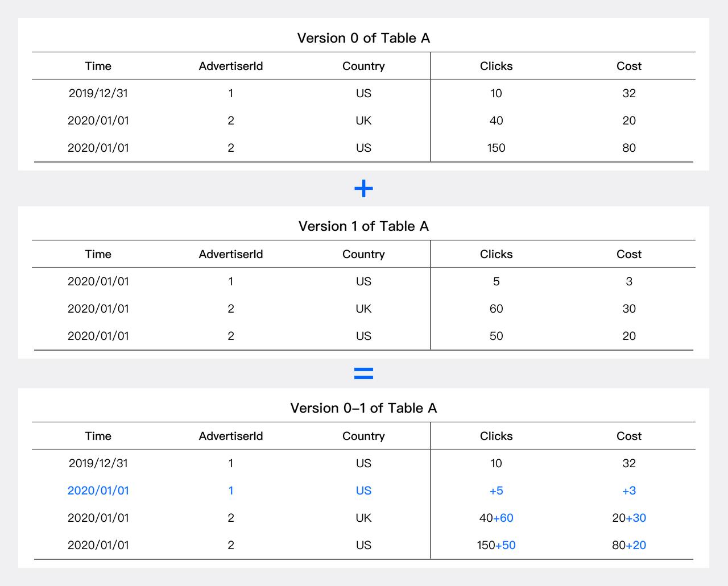Click the blue plus sign between tables
Viewport: 728px width, 586px height.
[363, 189]
